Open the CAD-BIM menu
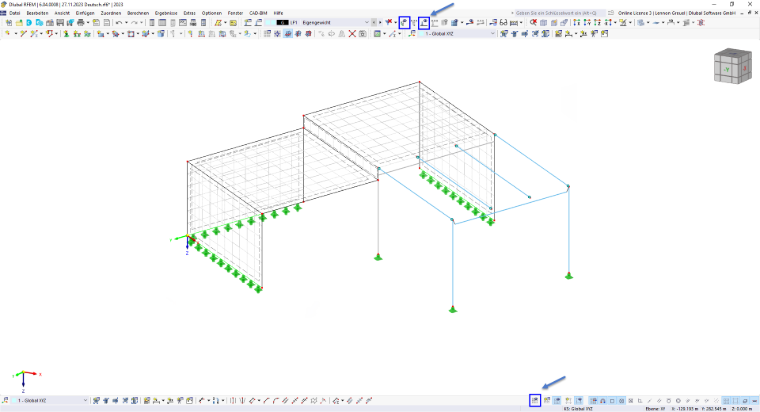 258,13
